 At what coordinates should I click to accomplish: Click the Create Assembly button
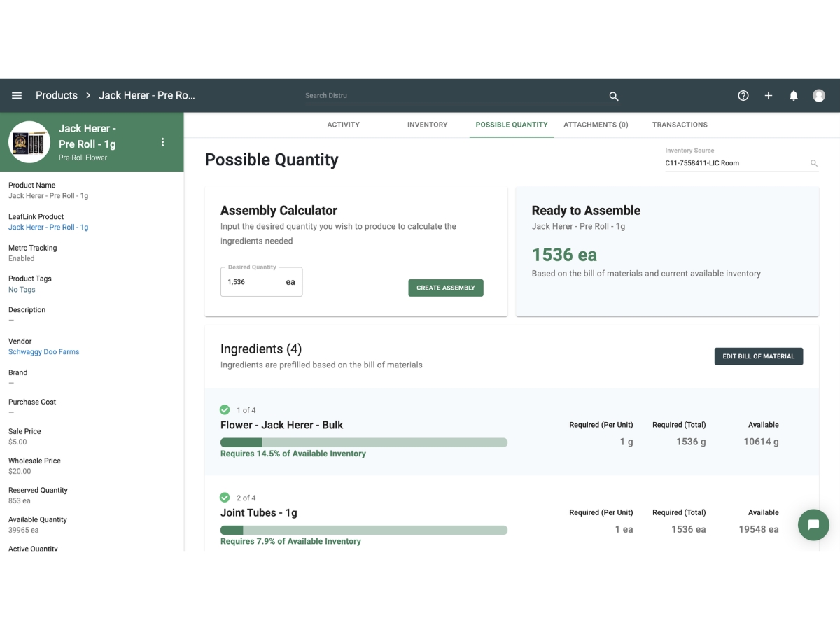[x=446, y=288]
